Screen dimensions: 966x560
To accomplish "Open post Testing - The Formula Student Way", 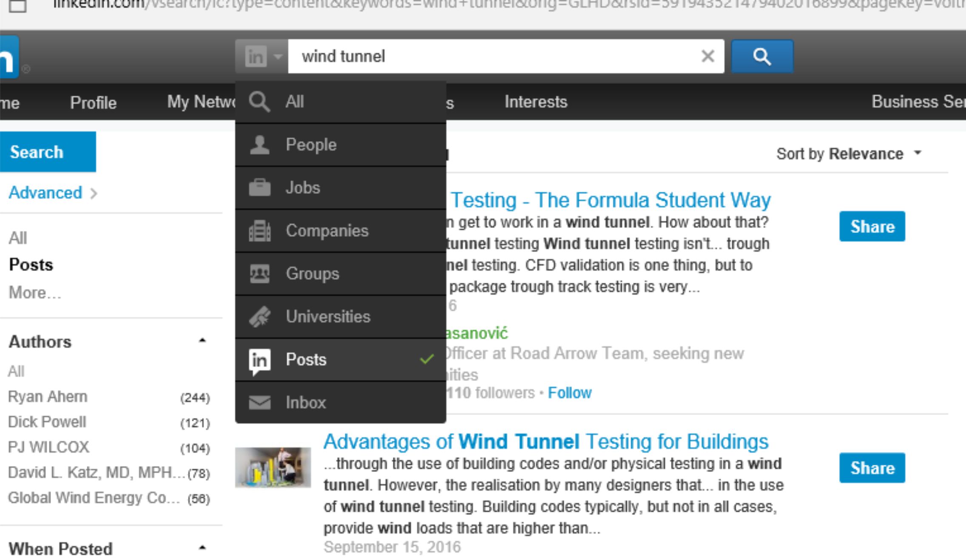I will tap(611, 200).
